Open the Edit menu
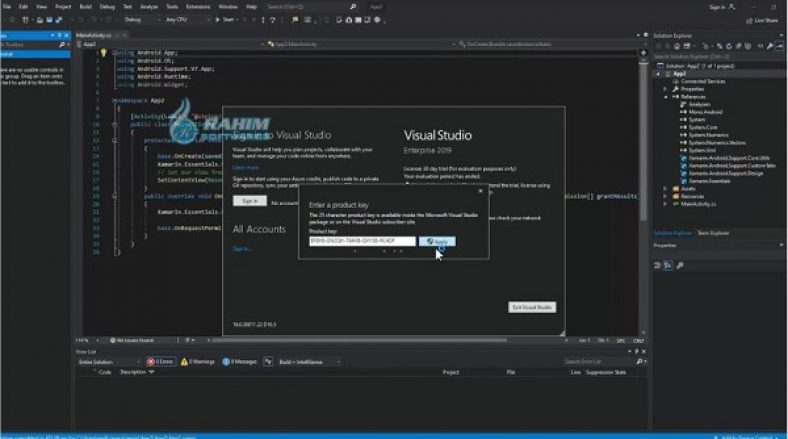The height and width of the screenshot is (439, 788). [23, 7]
